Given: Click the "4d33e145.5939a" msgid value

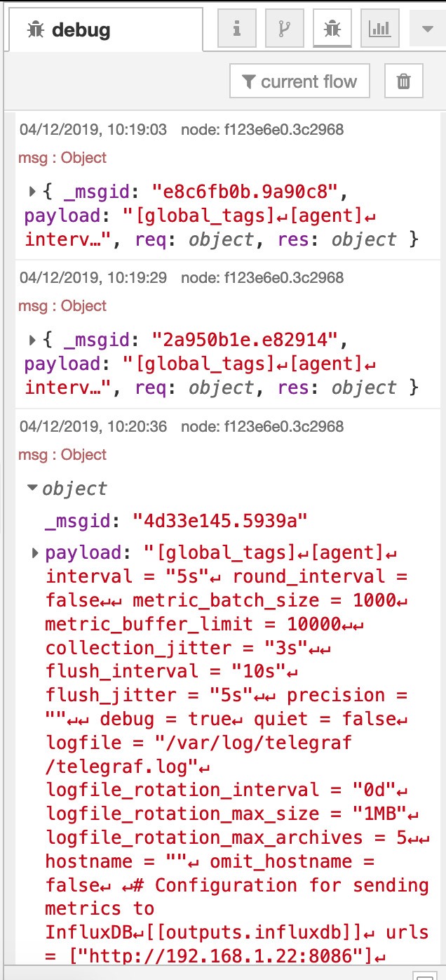Looking at the screenshot, I should (220, 521).
